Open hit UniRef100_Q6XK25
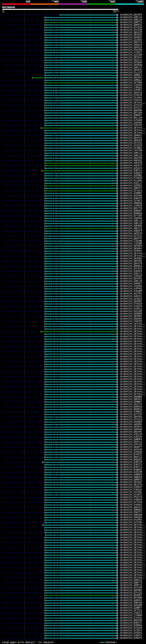146x644 pixels. pyautogui.click(x=131, y=32)
